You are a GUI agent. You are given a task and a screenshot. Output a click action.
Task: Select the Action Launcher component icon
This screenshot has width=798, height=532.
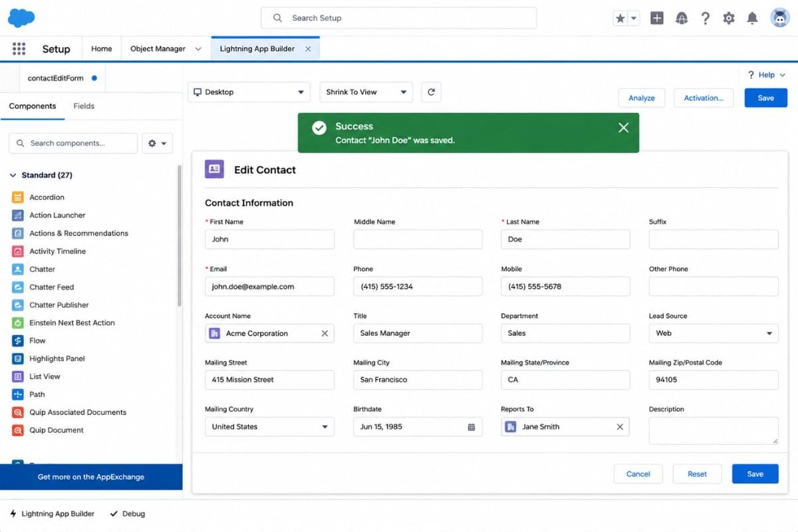pyautogui.click(x=18, y=215)
